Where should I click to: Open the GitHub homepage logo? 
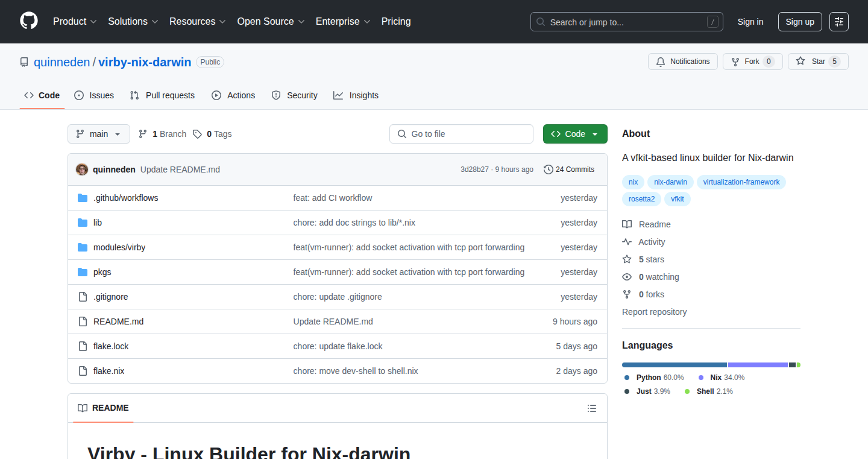29,21
